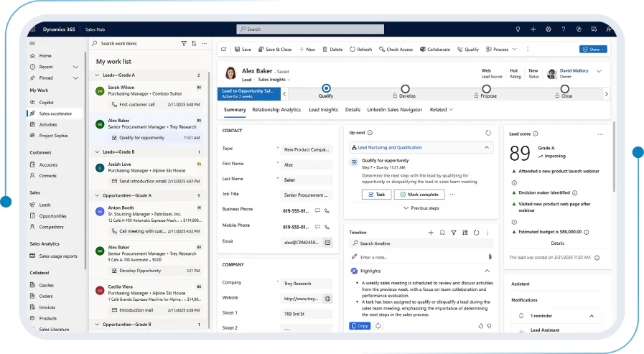This screenshot has height=354, width=644.
Task: Open the app launcher waffle icon
Action: click(33, 29)
